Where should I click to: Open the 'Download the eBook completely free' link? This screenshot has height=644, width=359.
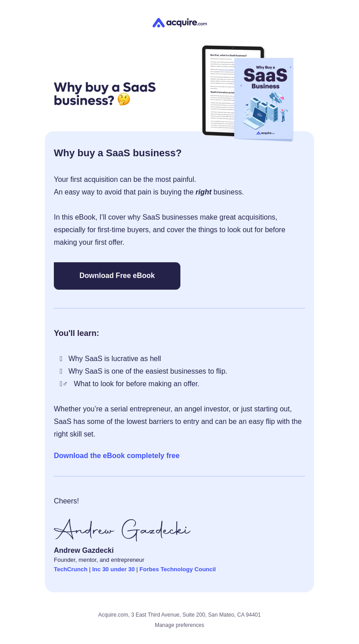coord(117,455)
